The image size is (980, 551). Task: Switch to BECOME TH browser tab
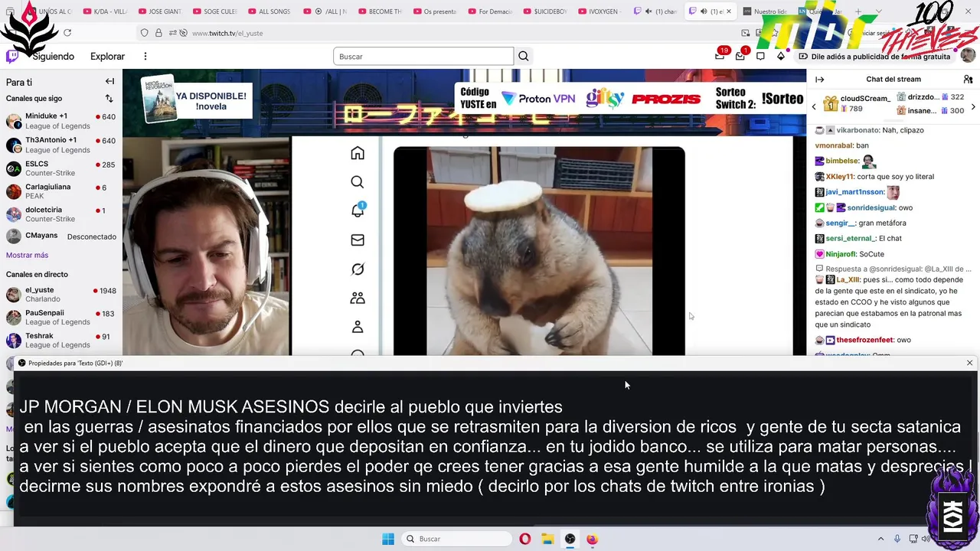click(x=380, y=11)
